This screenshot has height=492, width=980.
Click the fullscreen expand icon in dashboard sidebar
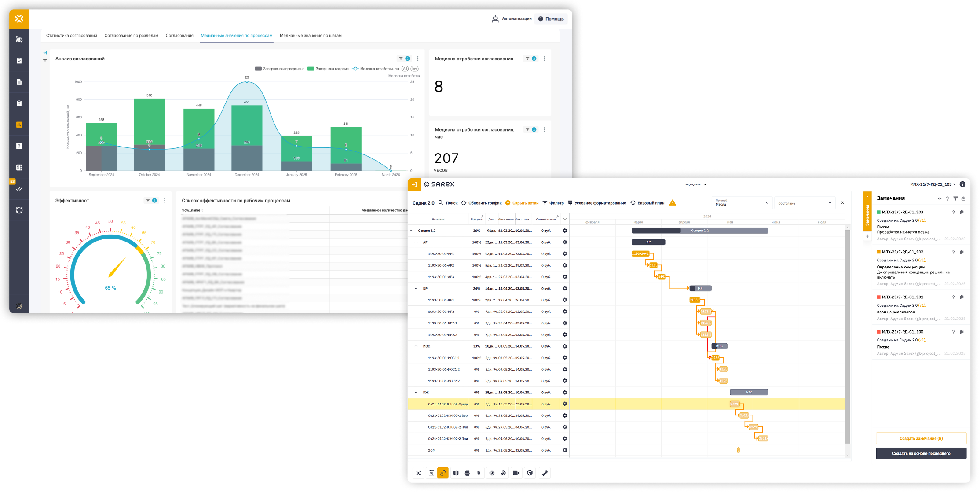tap(19, 210)
